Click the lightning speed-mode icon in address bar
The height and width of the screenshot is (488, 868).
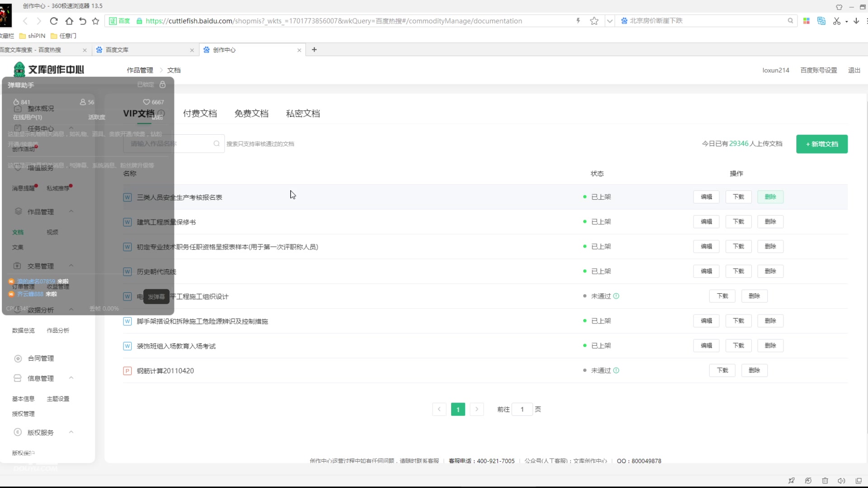pyautogui.click(x=578, y=21)
